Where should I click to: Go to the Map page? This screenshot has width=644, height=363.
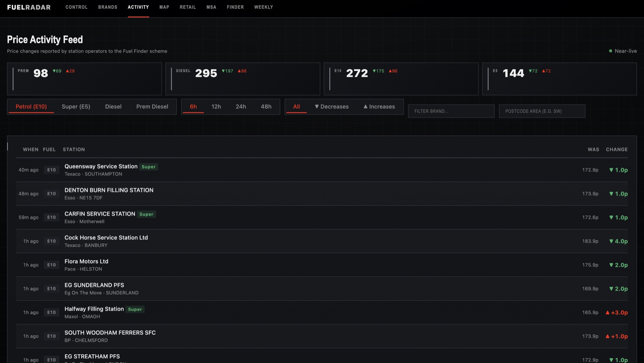[164, 7]
